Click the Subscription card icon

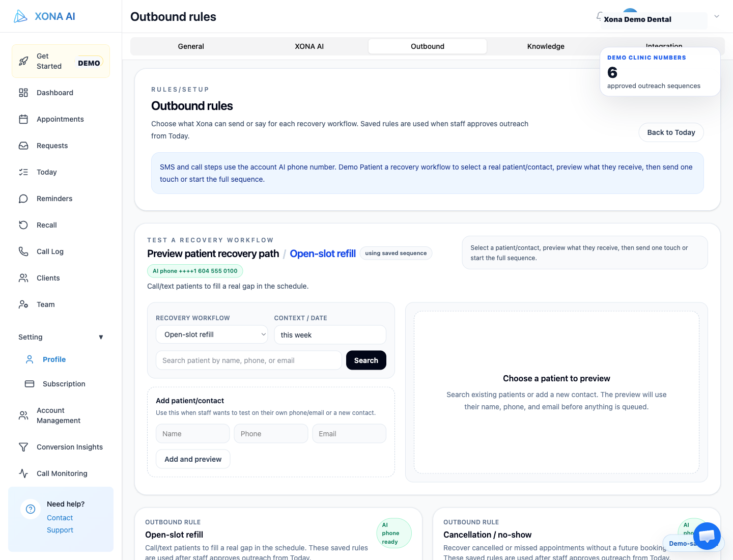click(x=30, y=384)
